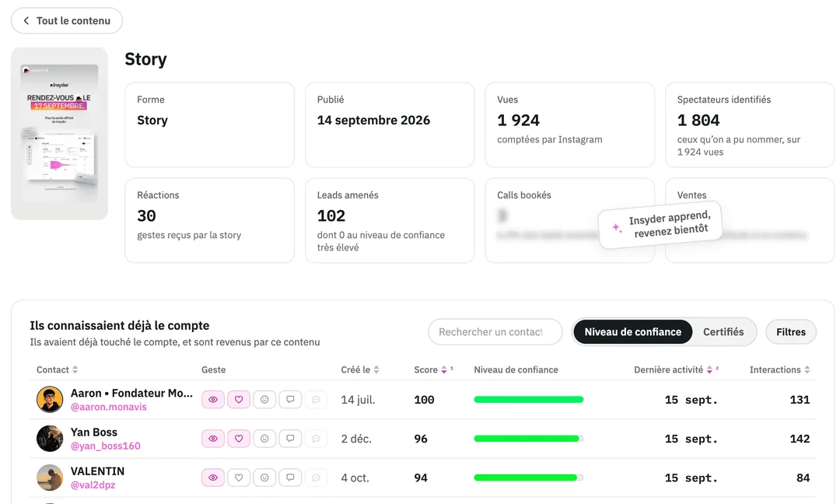840x504 pixels.
Task: Click the Geste column header
Action: pyautogui.click(x=213, y=369)
